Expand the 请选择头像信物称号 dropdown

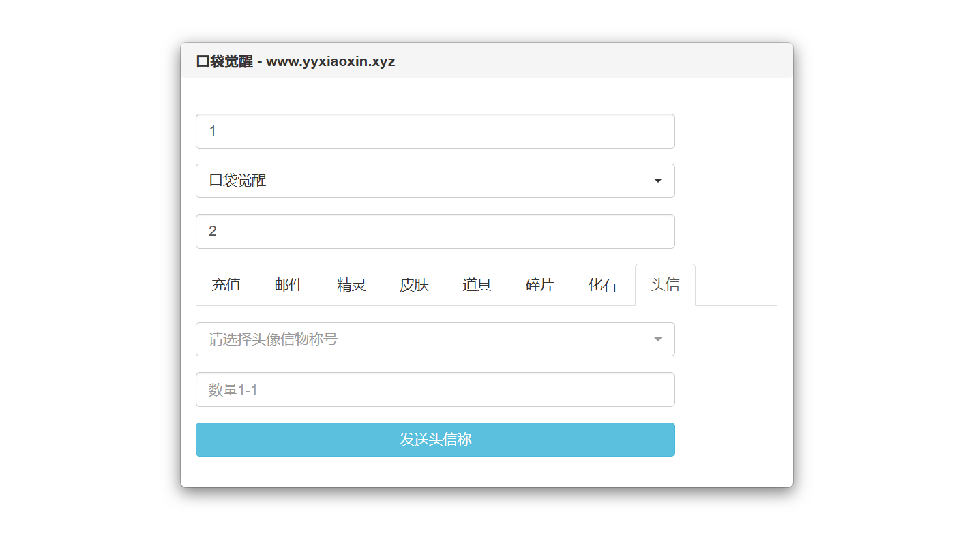tap(435, 339)
